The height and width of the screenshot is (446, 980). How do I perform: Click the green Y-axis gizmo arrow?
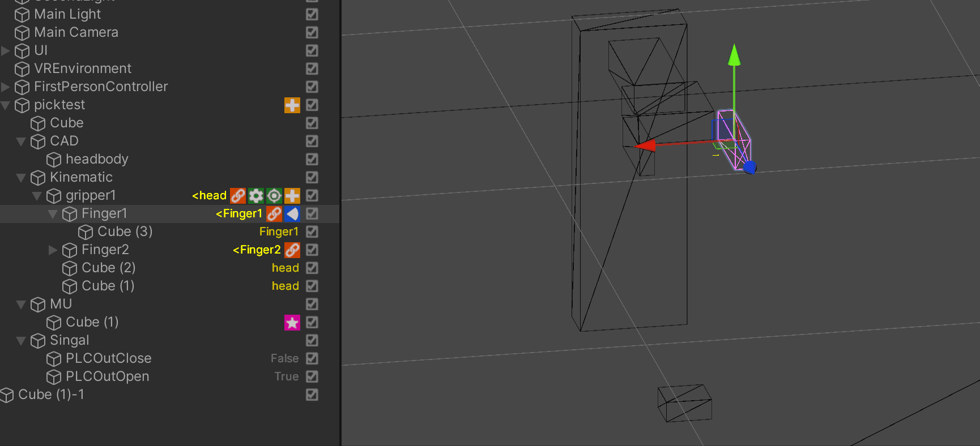click(x=734, y=55)
